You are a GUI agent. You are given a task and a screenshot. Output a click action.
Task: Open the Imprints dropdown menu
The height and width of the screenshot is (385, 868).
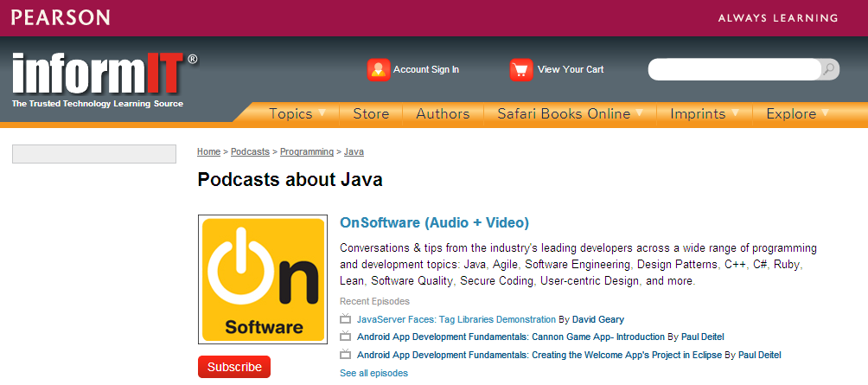click(x=705, y=113)
